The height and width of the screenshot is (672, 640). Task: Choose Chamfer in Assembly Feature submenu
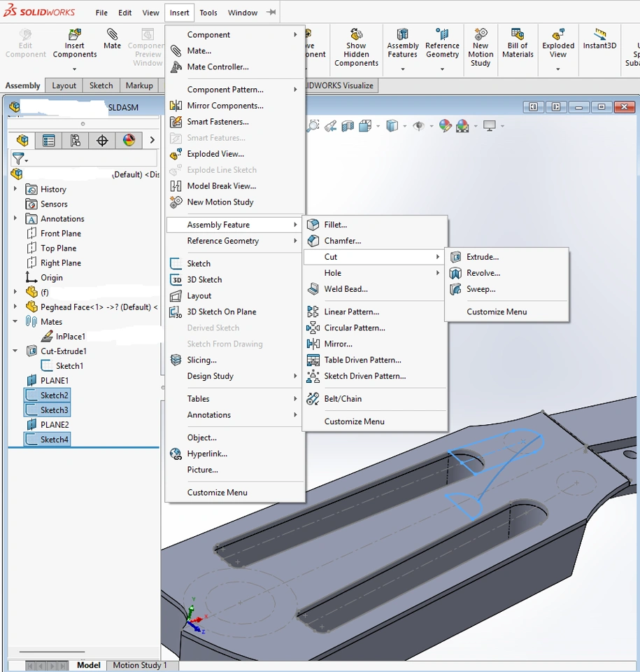(376, 241)
